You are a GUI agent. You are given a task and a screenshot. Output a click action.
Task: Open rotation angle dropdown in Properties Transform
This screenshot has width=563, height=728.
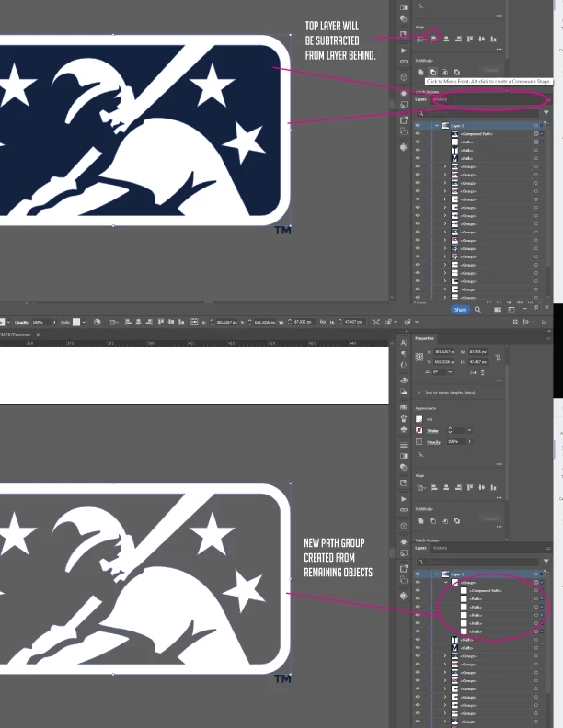point(450,372)
